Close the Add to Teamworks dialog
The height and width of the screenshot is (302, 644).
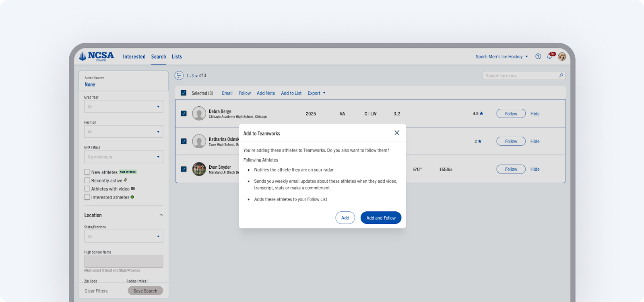[x=397, y=133]
